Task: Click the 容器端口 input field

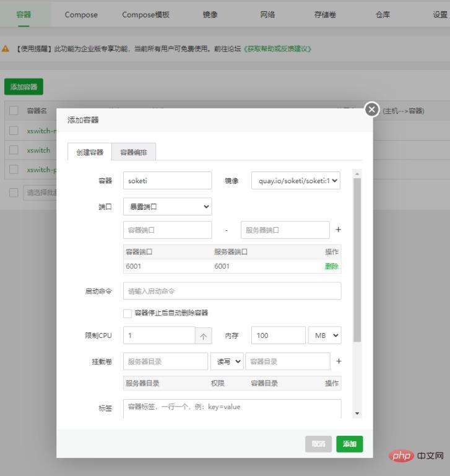Action: (x=167, y=230)
